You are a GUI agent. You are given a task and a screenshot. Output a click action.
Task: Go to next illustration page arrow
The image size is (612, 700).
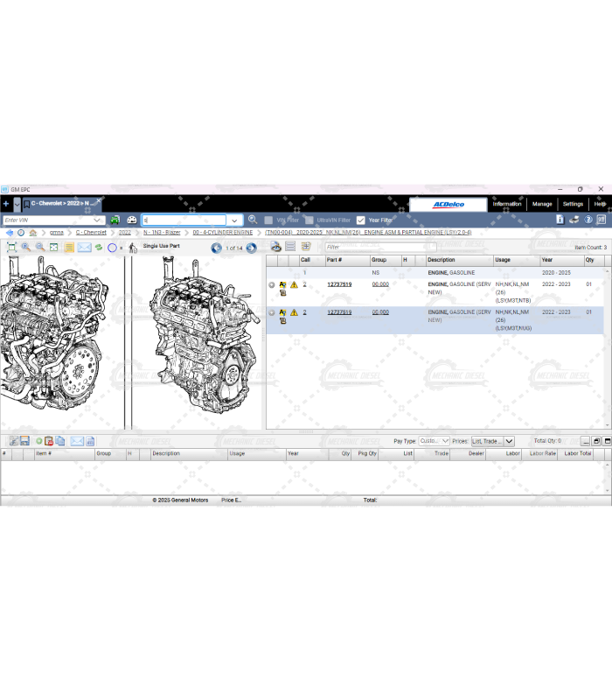tap(252, 248)
